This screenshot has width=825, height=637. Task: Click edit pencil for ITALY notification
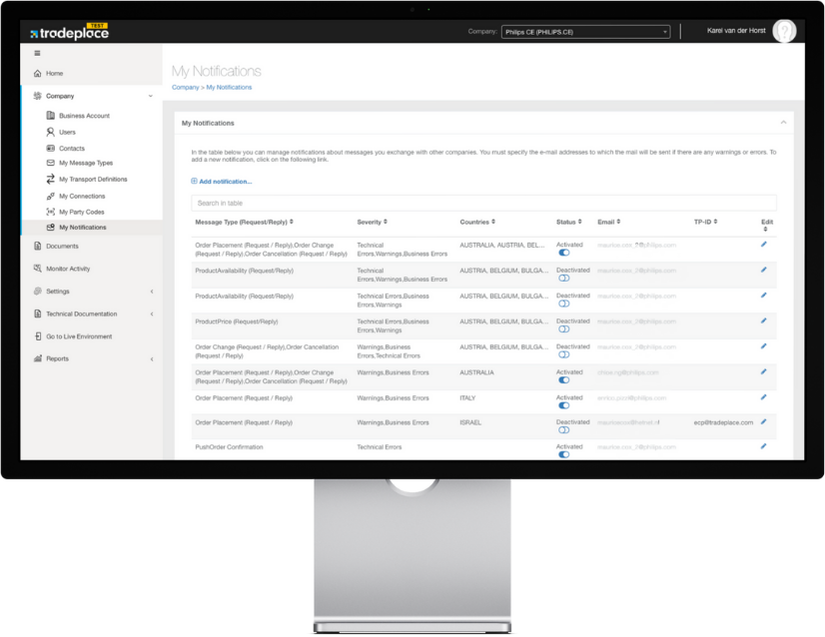[x=764, y=397]
